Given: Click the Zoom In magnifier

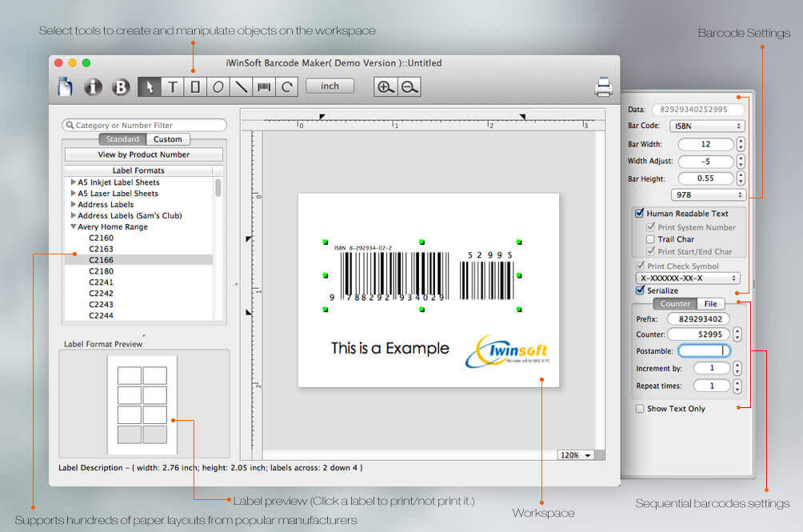Looking at the screenshot, I should coord(386,87).
